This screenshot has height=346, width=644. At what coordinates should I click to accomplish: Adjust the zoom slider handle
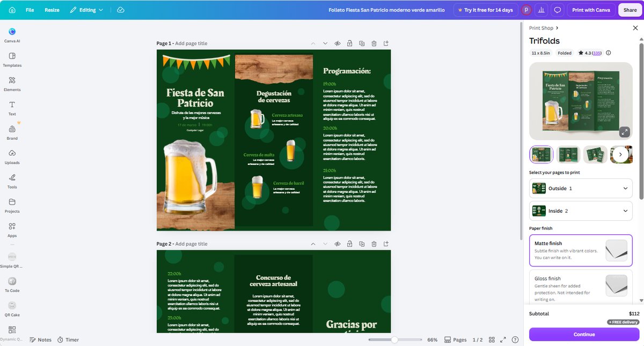[394, 340]
